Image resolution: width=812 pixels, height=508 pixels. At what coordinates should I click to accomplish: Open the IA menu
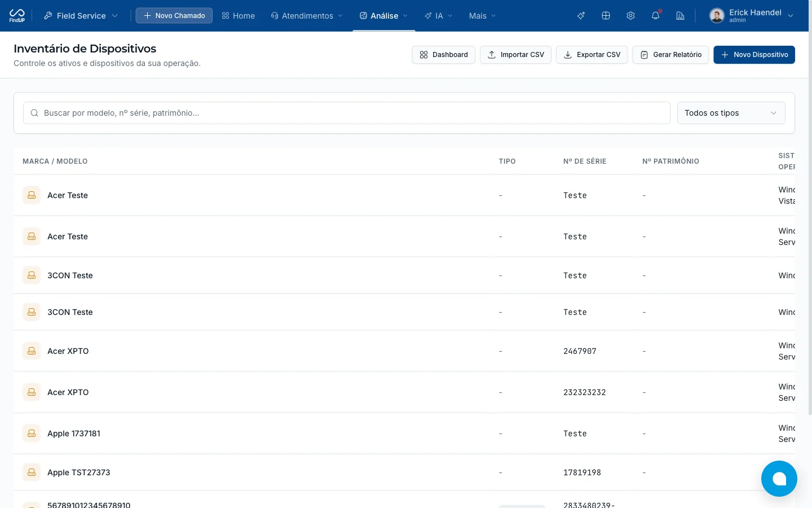click(x=438, y=16)
